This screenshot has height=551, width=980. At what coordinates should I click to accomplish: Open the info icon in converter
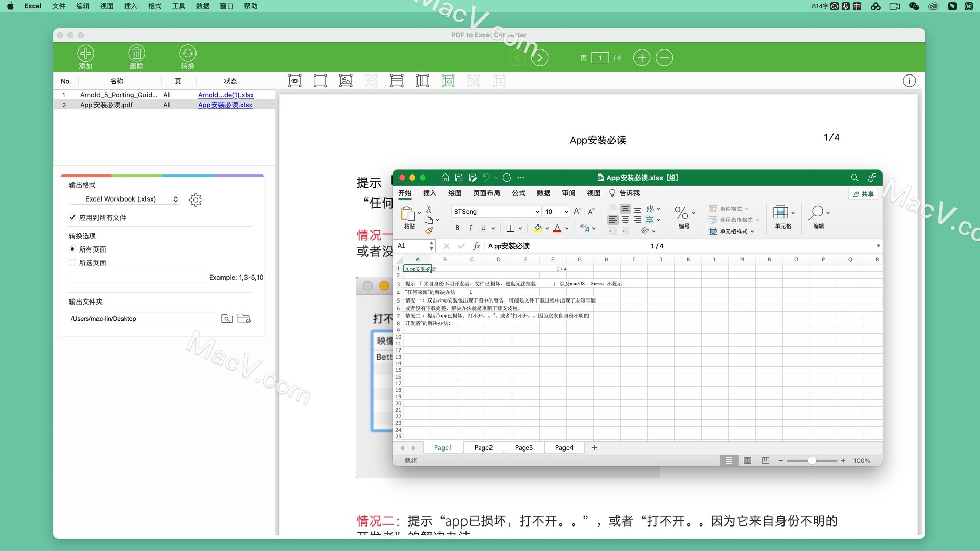909,81
